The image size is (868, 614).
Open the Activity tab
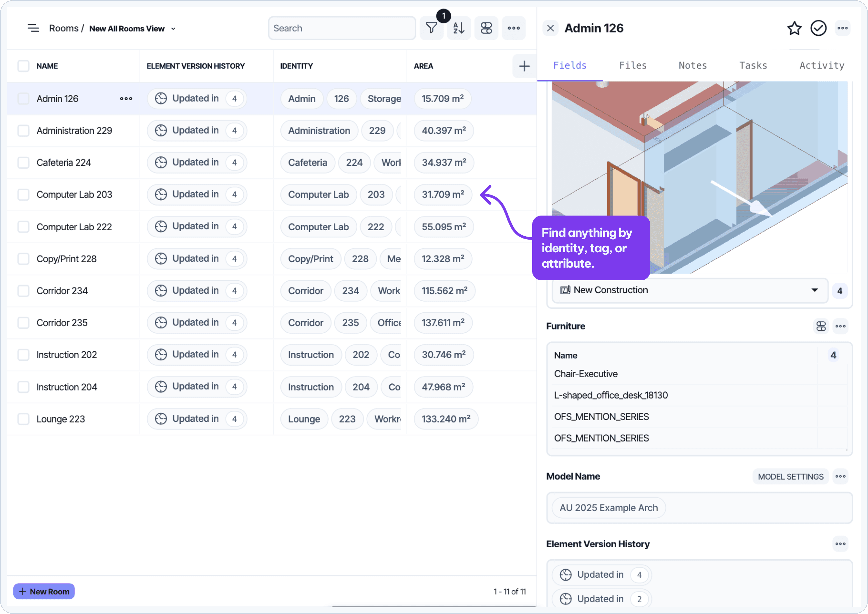point(821,65)
